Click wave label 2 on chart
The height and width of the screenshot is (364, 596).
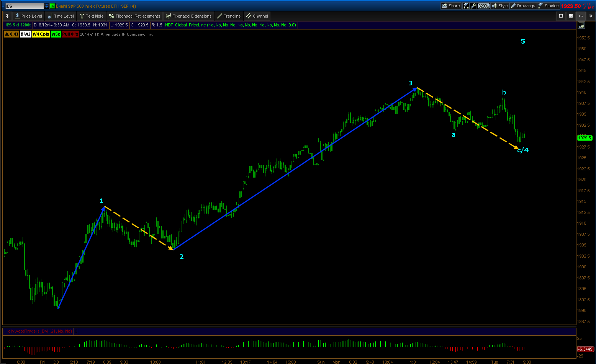(182, 256)
